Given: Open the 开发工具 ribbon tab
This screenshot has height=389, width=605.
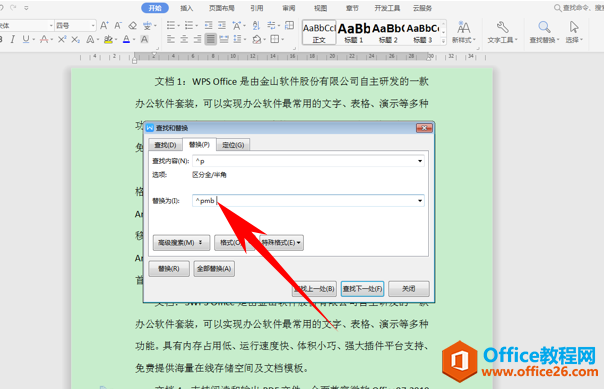Looking at the screenshot, I should point(387,8).
